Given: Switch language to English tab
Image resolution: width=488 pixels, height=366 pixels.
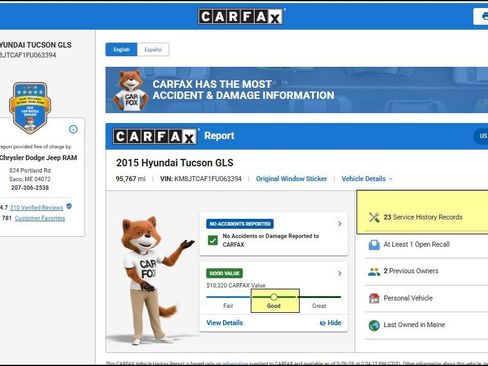Looking at the screenshot, I should click(121, 50).
